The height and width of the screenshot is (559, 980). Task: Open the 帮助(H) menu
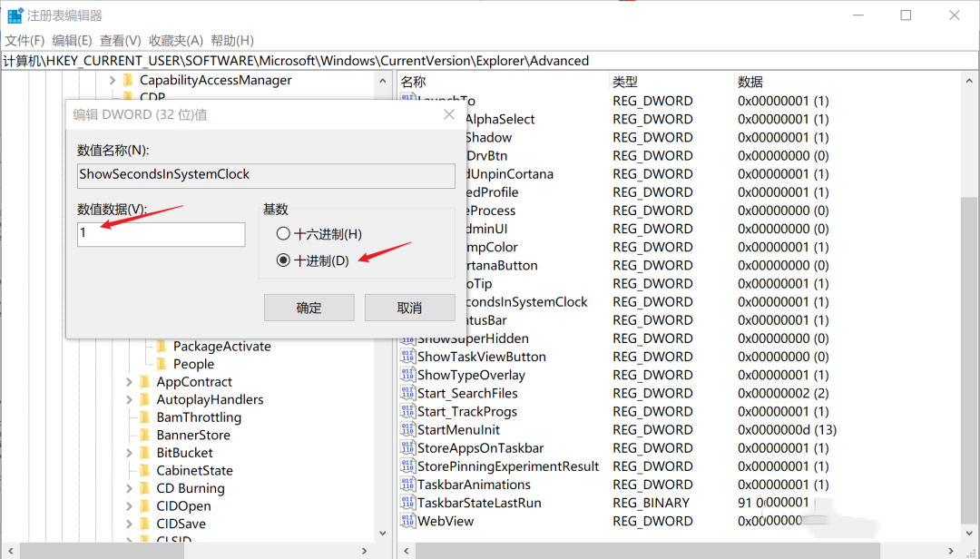(x=232, y=41)
